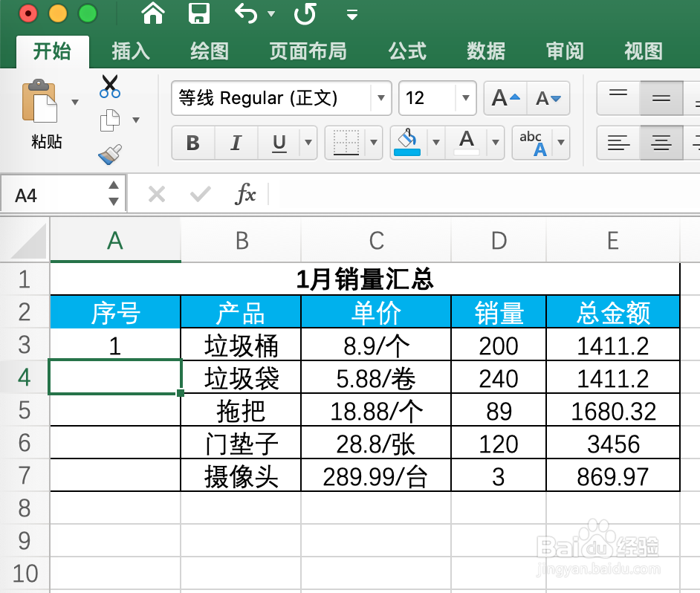Toggle bold formatting with the B icon
700x593 pixels.
(192, 143)
